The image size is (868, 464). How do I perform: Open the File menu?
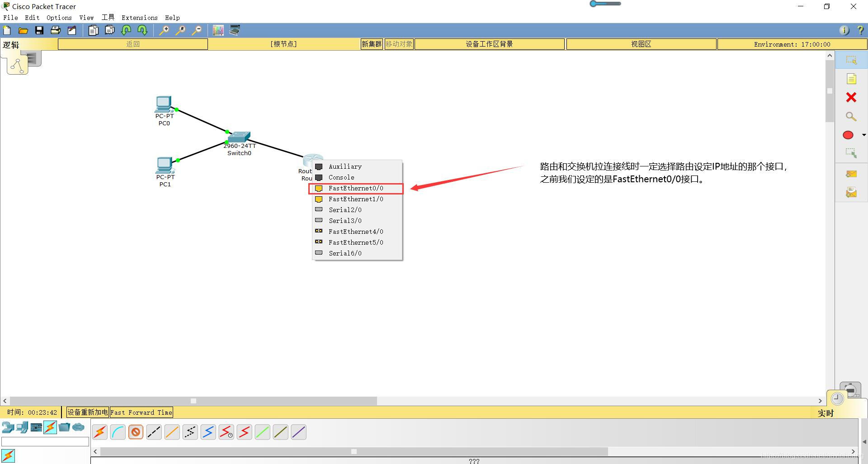click(x=10, y=18)
